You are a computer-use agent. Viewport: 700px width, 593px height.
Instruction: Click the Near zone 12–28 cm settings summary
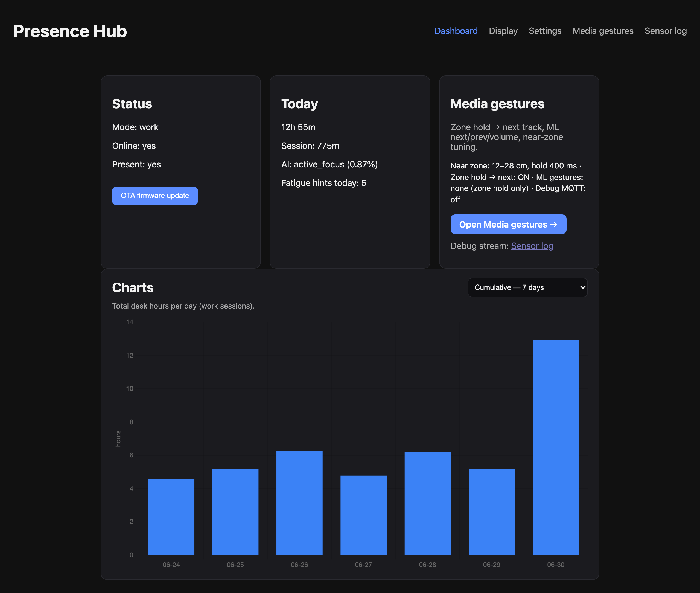[x=518, y=182]
